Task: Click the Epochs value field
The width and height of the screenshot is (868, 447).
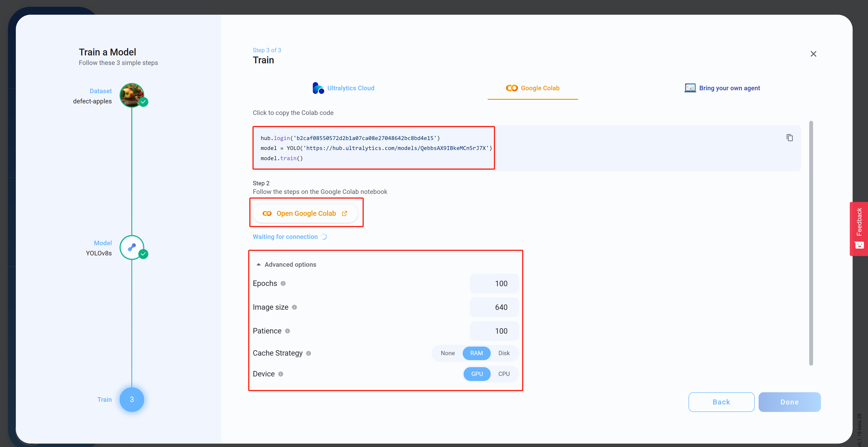Action: pyautogui.click(x=494, y=283)
